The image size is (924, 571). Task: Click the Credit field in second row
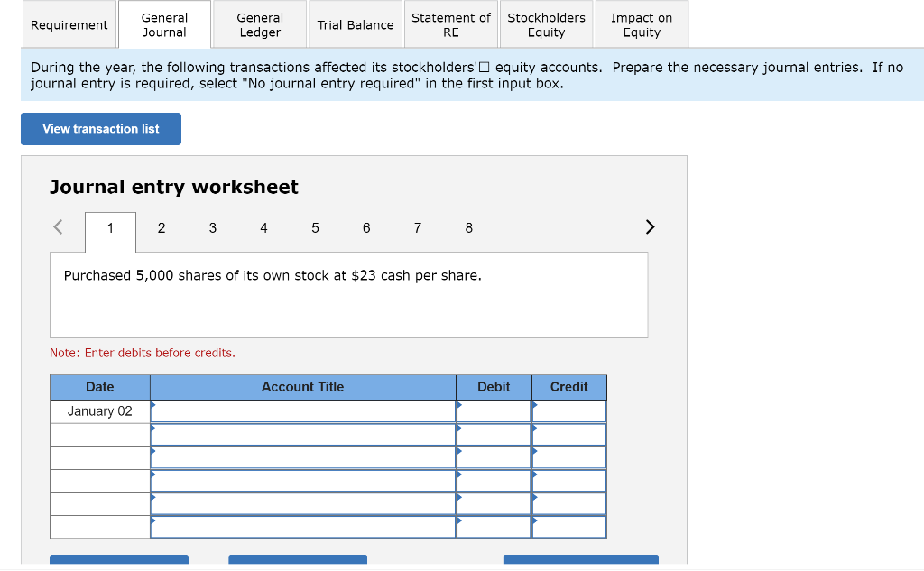[x=569, y=435]
